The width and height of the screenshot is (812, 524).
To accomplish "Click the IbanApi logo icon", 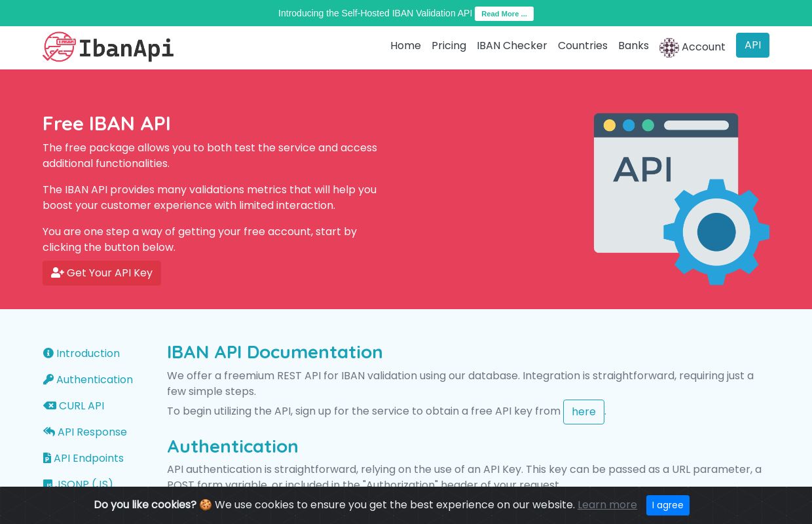I will click(x=59, y=47).
